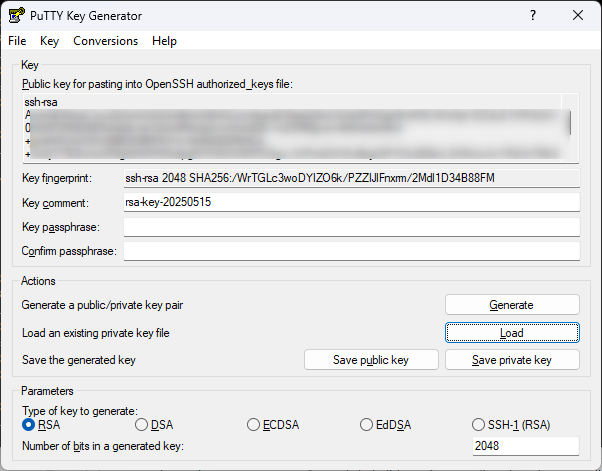
Task: Click the Confirm passphrase field
Action: pyautogui.click(x=352, y=251)
